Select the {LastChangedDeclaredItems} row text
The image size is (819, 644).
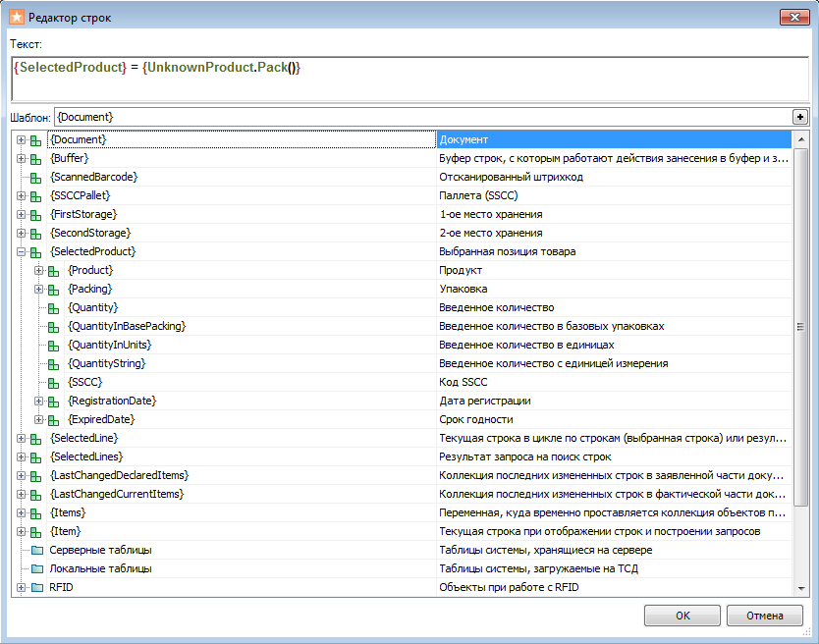(x=120, y=475)
